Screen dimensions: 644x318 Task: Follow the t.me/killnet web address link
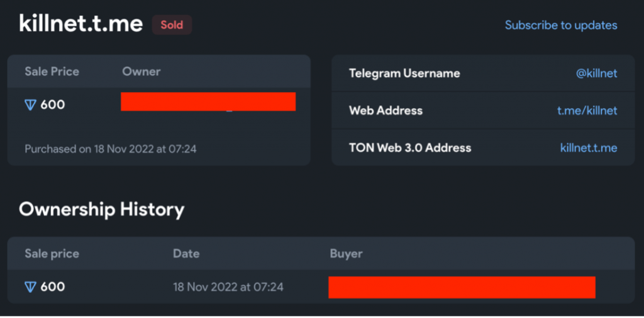tap(587, 110)
